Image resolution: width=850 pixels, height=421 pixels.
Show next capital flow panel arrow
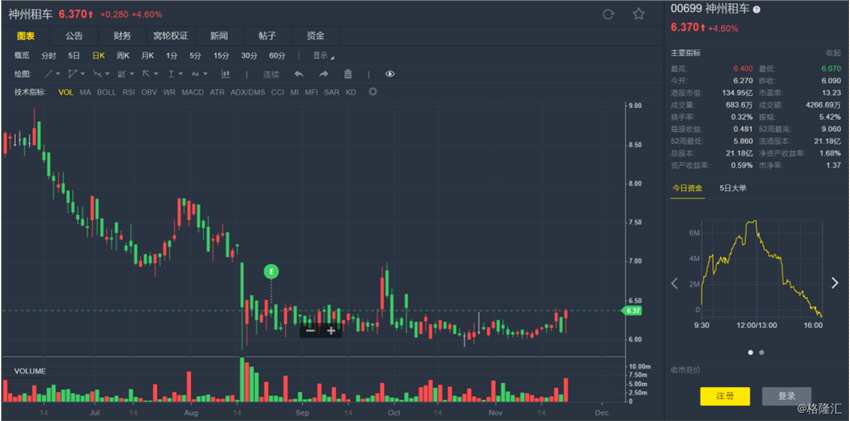click(x=835, y=282)
